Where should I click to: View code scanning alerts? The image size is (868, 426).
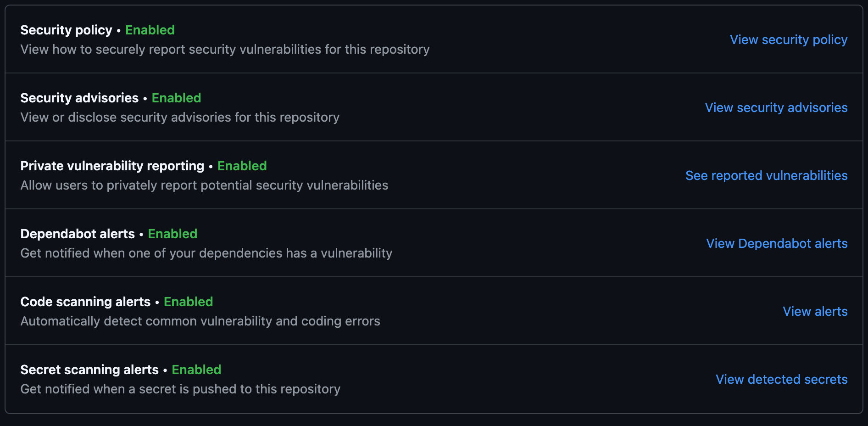point(815,311)
